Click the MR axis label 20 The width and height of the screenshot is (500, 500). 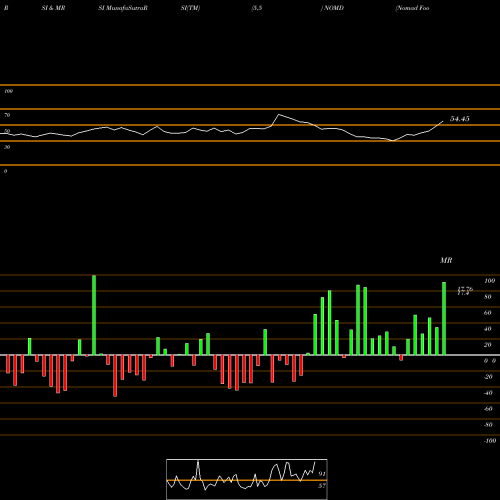click(488, 345)
